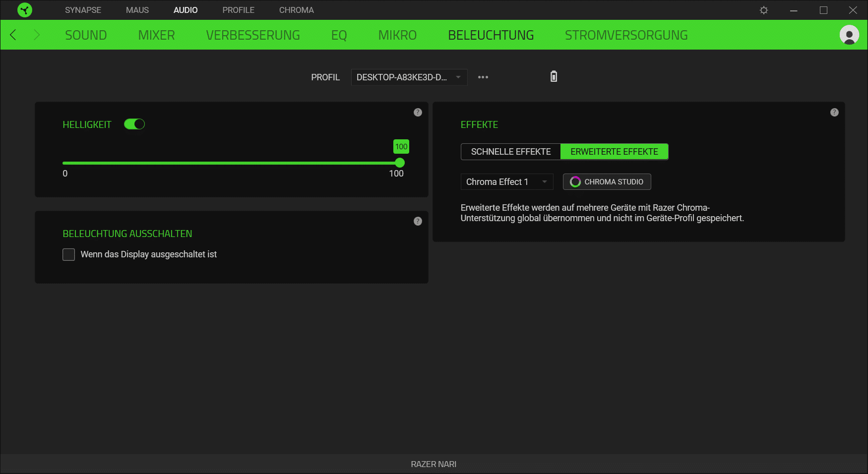Screen dimensions: 868x474
Task: Expand the Profil dropdown
Action: click(x=409, y=77)
